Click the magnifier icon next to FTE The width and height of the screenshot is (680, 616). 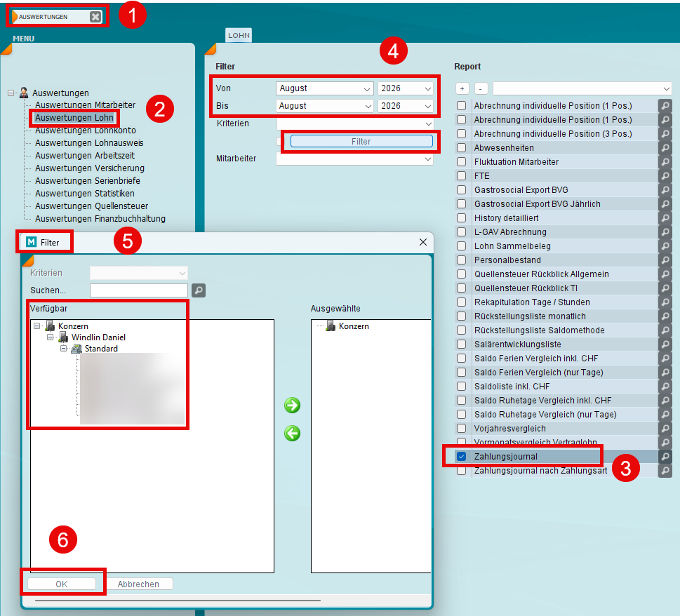[665, 176]
